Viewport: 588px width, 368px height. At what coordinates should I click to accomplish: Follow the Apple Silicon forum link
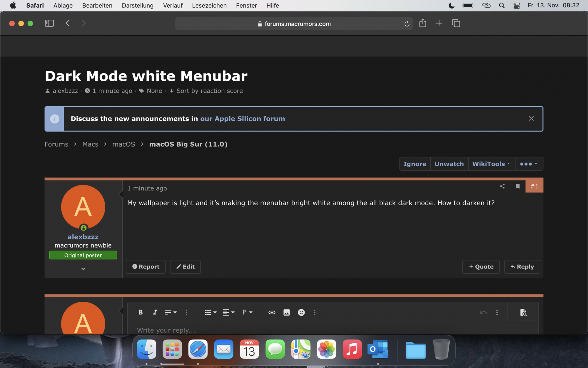[x=242, y=119]
